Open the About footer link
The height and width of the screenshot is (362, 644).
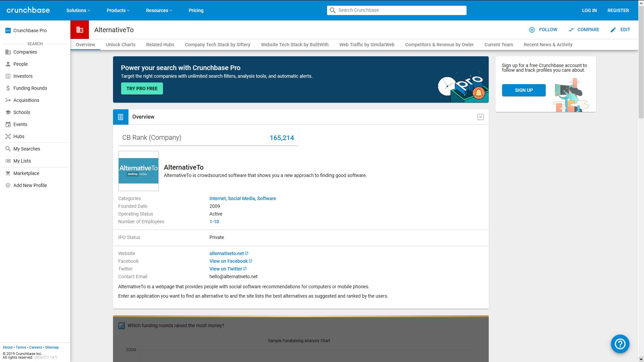(x=7, y=347)
